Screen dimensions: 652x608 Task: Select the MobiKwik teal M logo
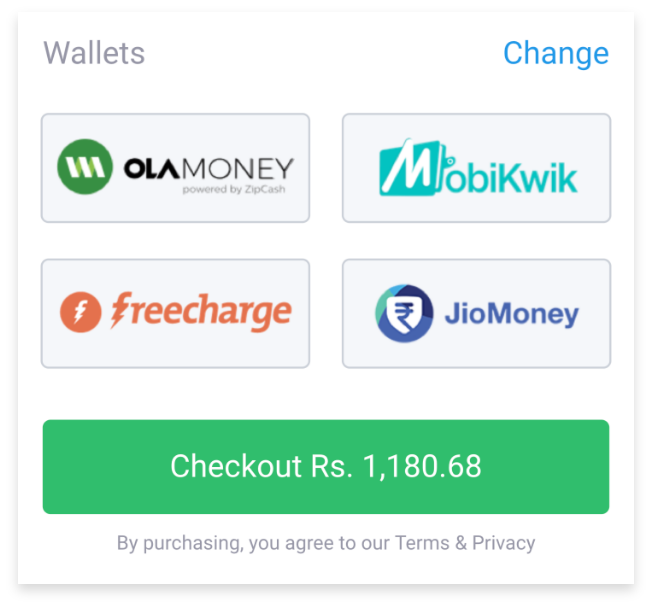[x=410, y=167]
